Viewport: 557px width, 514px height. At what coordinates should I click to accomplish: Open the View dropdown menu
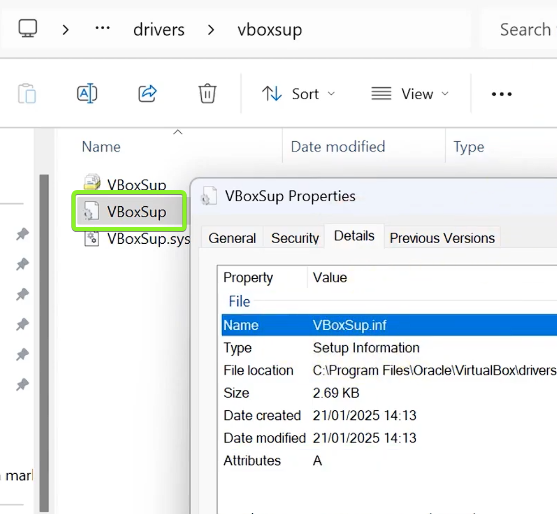(x=410, y=94)
